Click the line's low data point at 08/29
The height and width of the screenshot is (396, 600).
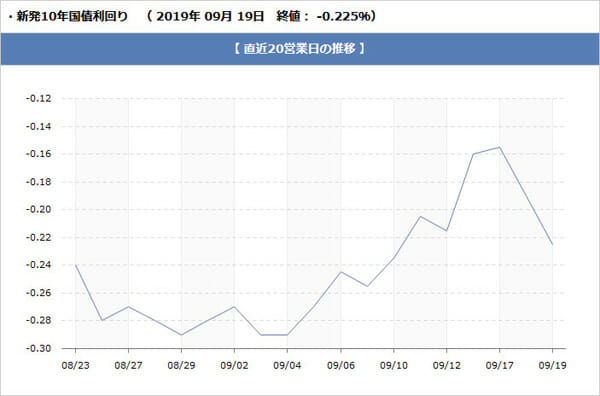181,334
